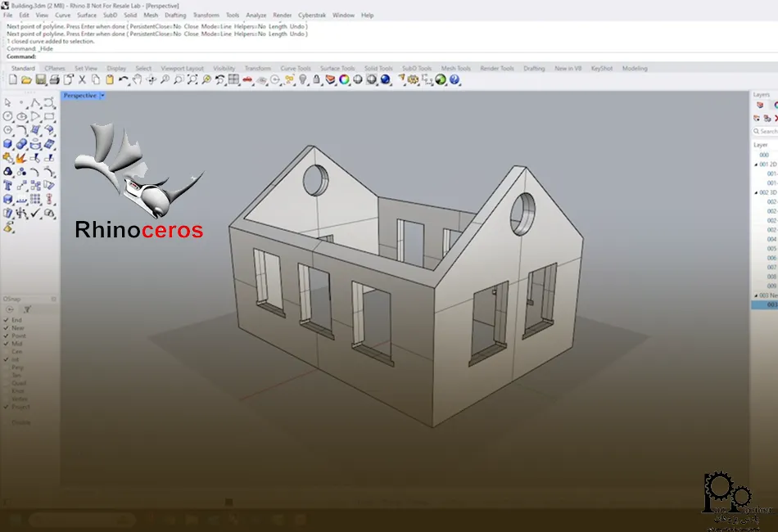
Task: Toggle the Project osnap checkbox
Action: click(x=7, y=407)
